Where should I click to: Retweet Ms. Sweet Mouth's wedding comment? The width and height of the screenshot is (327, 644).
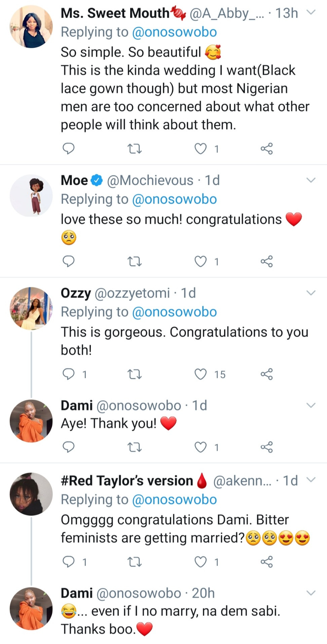(135, 148)
